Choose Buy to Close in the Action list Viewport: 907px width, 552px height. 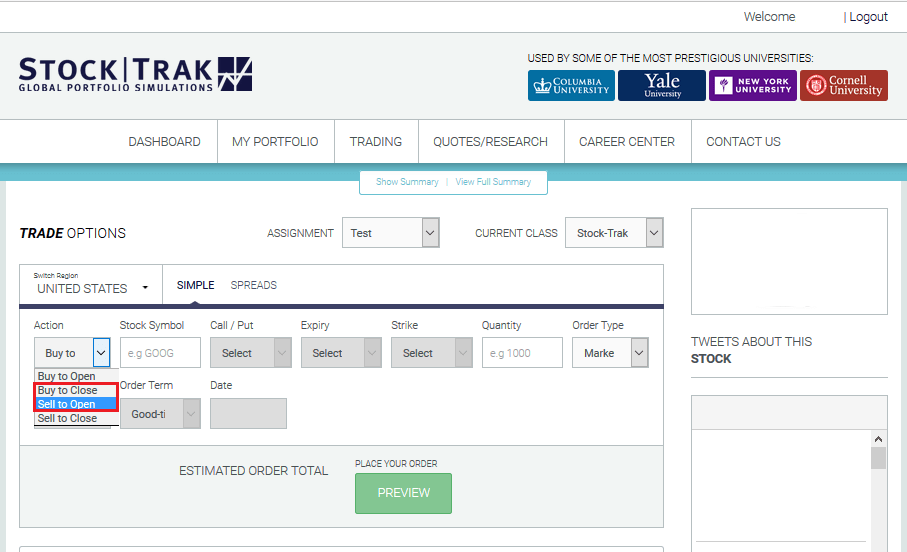pyautogui.click(x=76, y=390)
